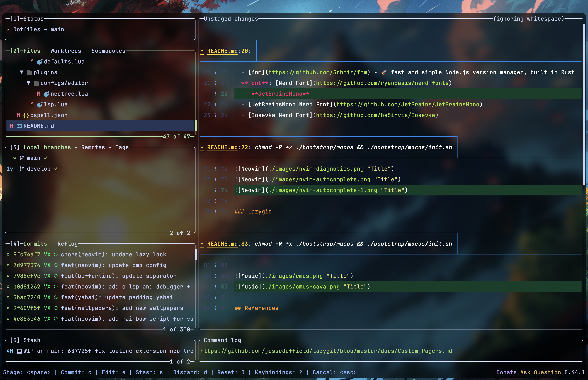The height and width of the screenshot is (380, 588).
Task: Switch to the Worktrees tab
Action: click(x=66, y=51)
